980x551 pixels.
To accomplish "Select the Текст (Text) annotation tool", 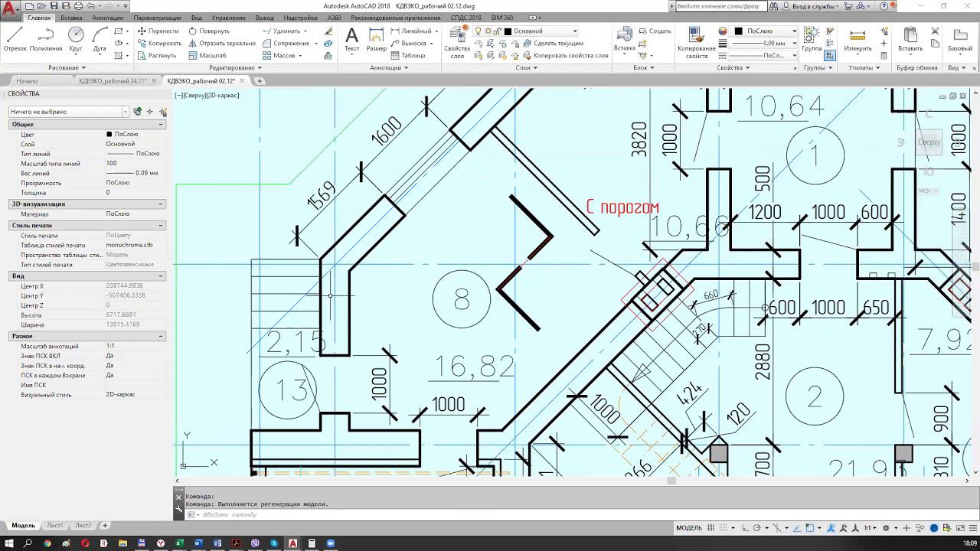I will coord(351,39).
